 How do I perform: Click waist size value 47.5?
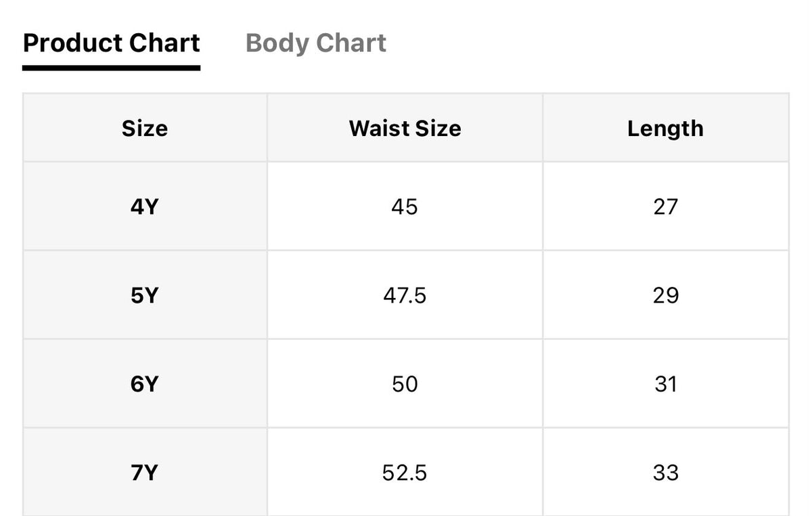pyautogui.click(x=405, y=295)
